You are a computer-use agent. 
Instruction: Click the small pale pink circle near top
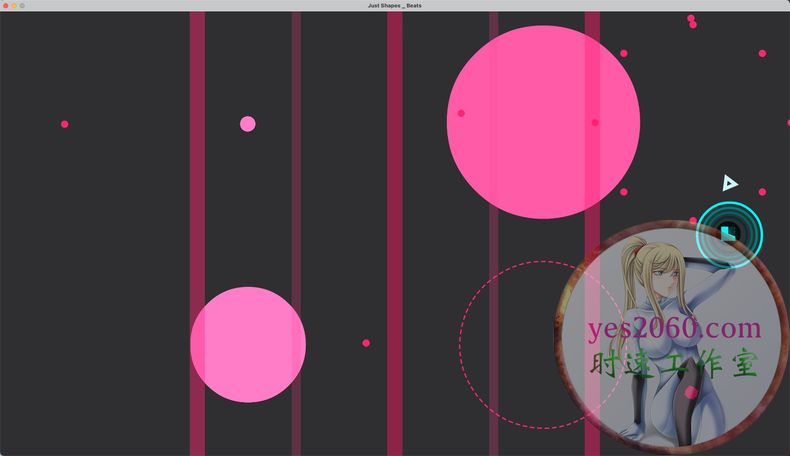pos(248,124)
